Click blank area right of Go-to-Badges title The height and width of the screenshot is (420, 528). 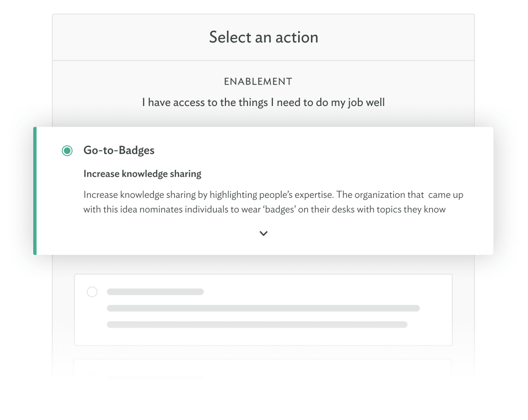(x=318, y=150)
